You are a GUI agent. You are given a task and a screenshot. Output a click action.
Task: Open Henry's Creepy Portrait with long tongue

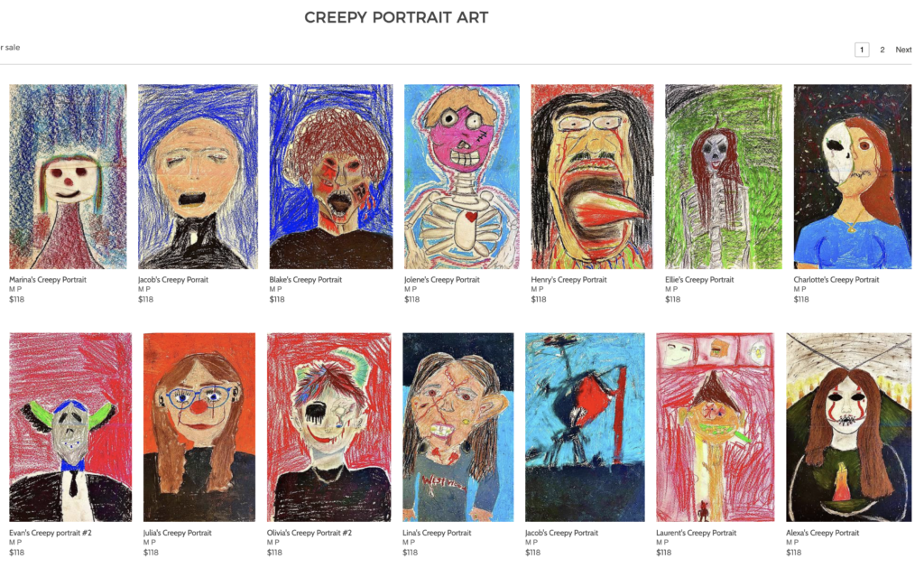click(x=592, y=176)
